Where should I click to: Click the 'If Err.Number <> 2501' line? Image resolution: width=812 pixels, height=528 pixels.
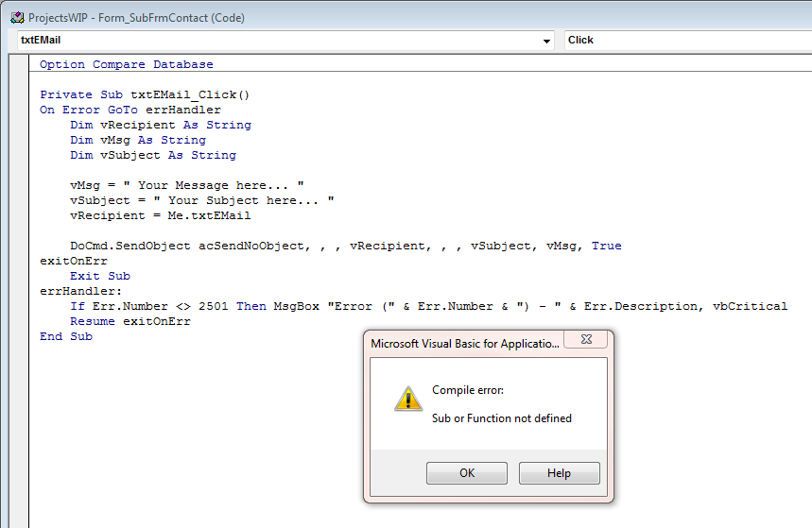(429, 306)
